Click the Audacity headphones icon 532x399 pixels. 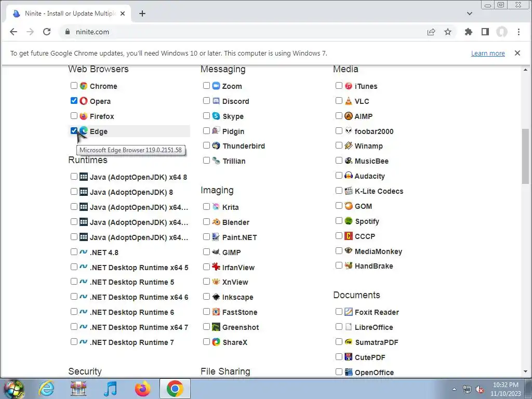pyautogui.click(x=349, y=176)
